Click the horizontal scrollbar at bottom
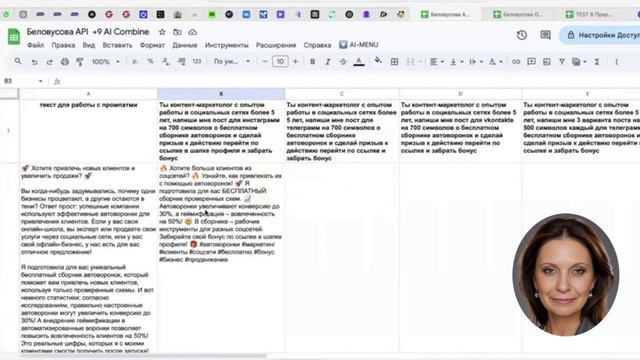The image size is (640, 360). [143, 356]
